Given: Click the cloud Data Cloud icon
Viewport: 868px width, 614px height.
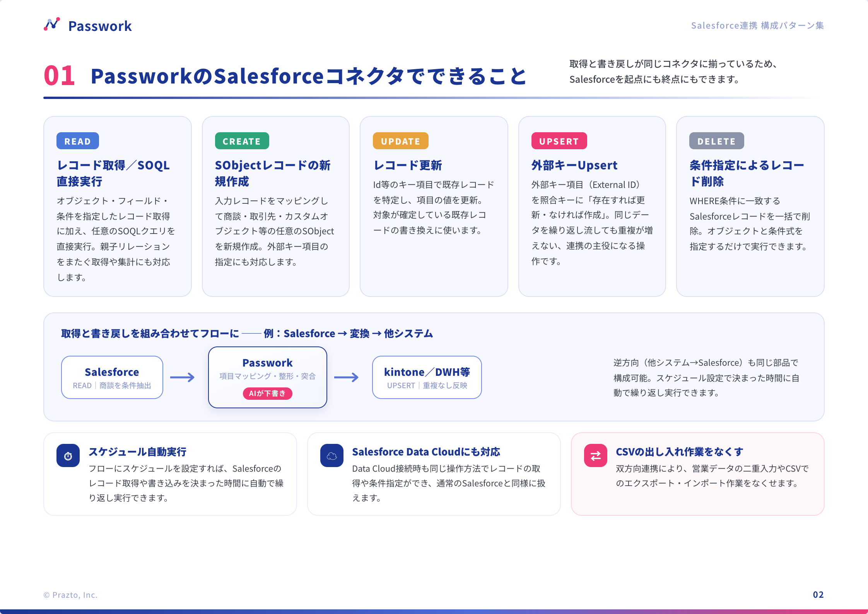Looking at the screenshot, I should click(332, 455).
